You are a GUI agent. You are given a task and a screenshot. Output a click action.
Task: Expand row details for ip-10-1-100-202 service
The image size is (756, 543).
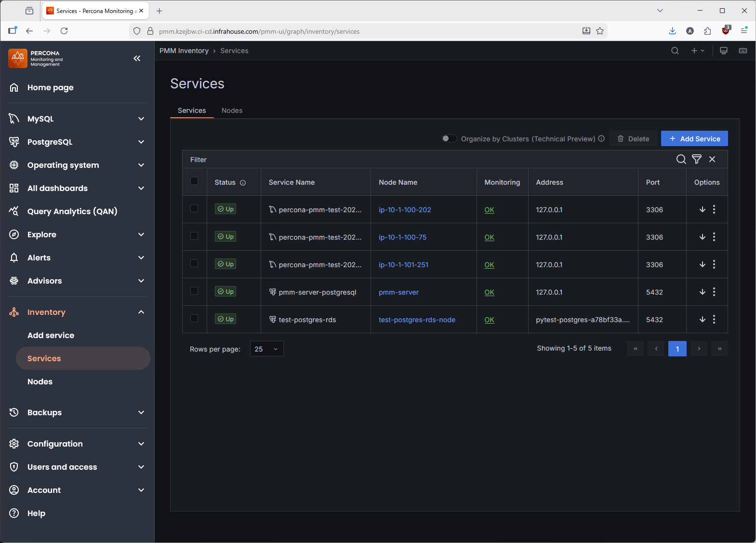point(702,209)
